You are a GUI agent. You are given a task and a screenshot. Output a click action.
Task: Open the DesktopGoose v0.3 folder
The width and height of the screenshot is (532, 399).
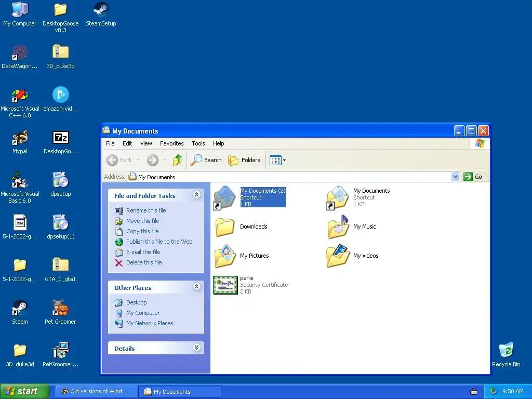coord(60,17)
